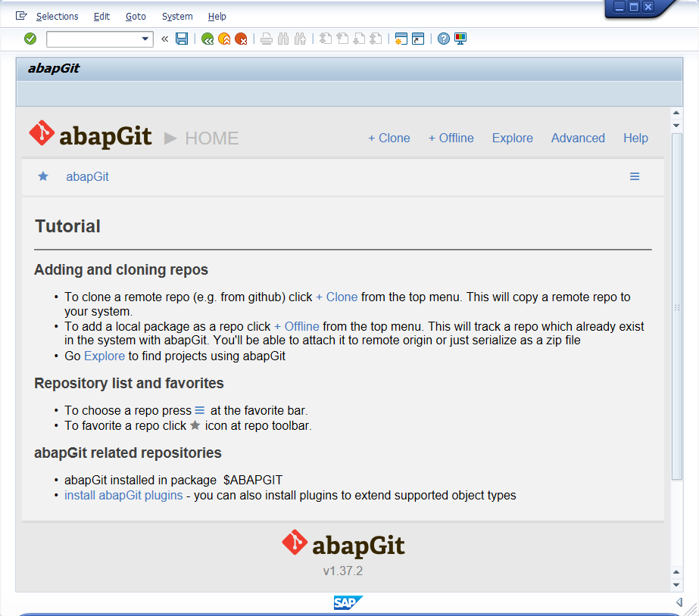Screen dimensions: 699x616
Task: Click the + Offline link in tutorial text
Action: (296, 326)
